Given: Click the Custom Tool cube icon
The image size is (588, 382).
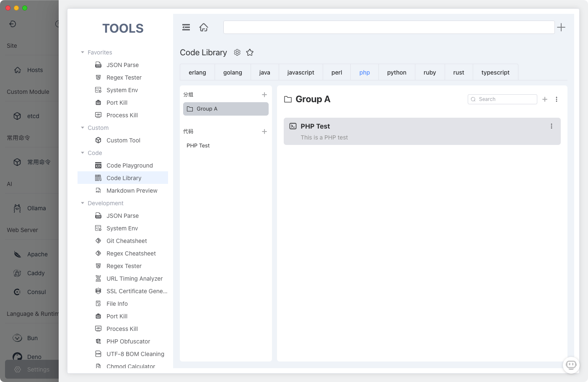Looking at the screenshot, I should point(98,140).
